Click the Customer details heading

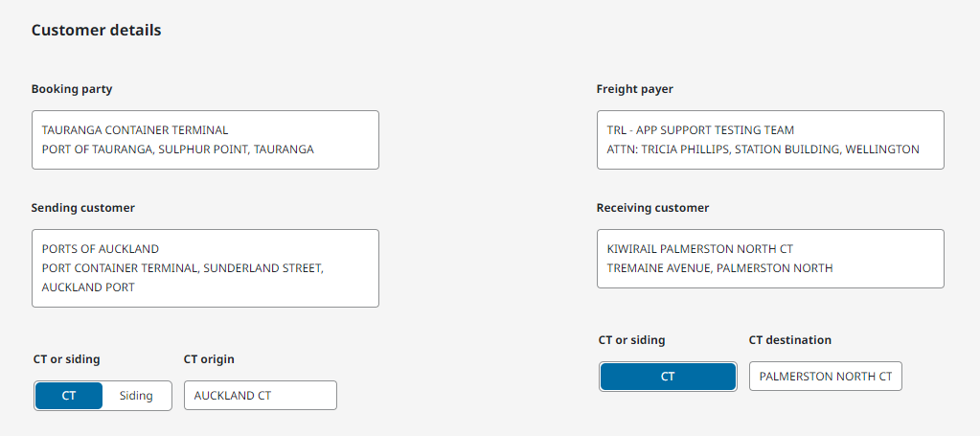pos(96,31)
